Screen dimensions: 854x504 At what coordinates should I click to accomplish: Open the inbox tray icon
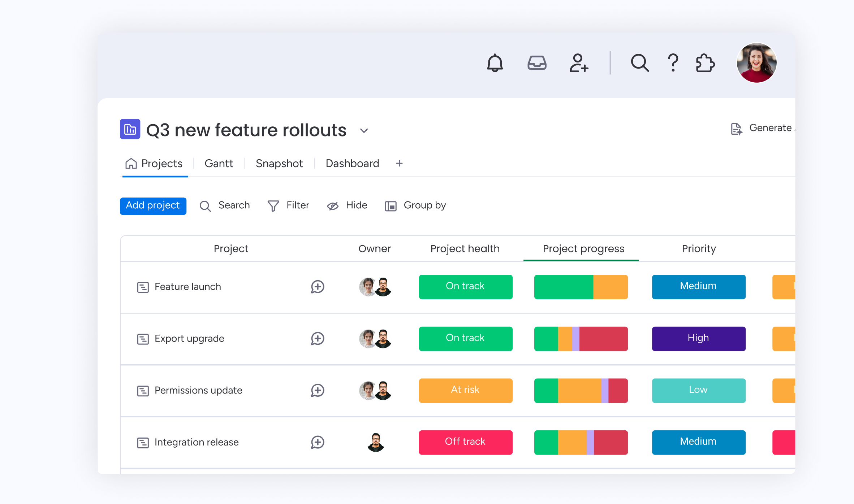(536, 63)
